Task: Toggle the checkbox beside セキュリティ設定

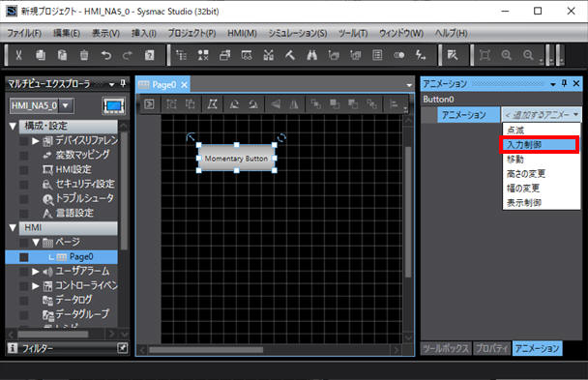Action: point(23,185)
